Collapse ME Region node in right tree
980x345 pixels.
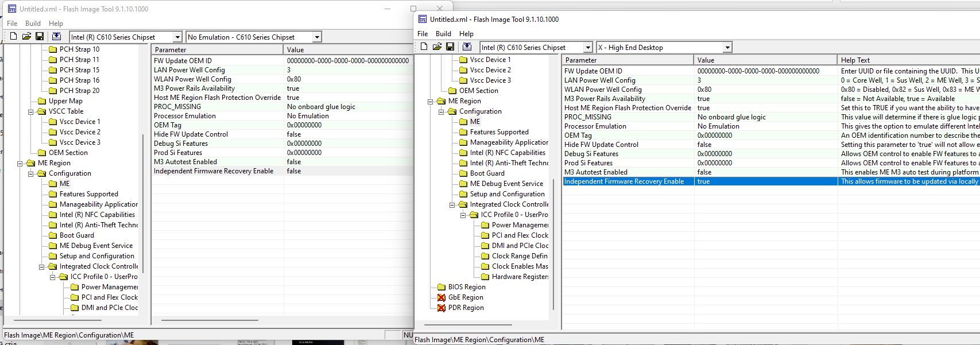(431, 101)
